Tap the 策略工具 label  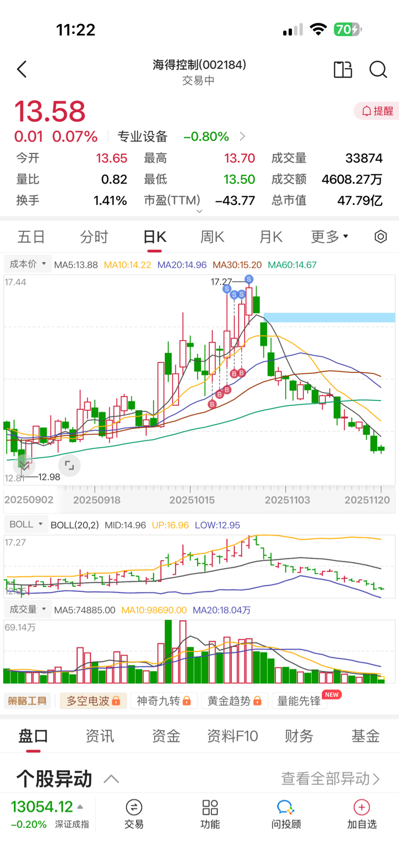pyautogui.click(x=28, y=701)
